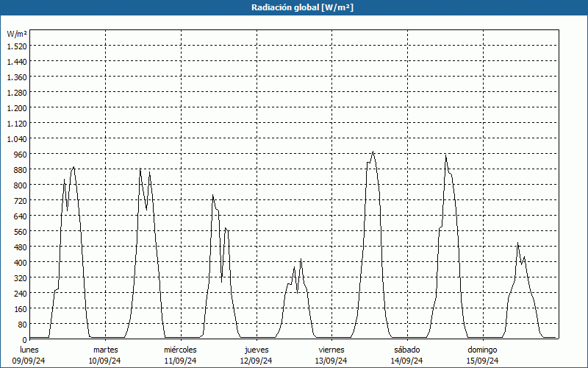Click the 800 axis value
The width and height of the screenshot is (588, 368).
tap(21, 185)
